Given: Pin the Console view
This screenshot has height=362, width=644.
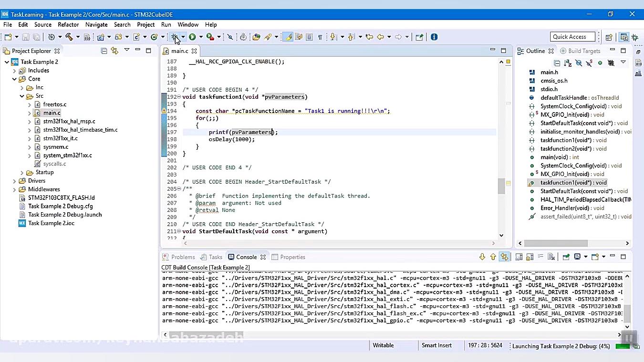Looking at the screenshot, I should pyautogui.click(x=567, y=257).
